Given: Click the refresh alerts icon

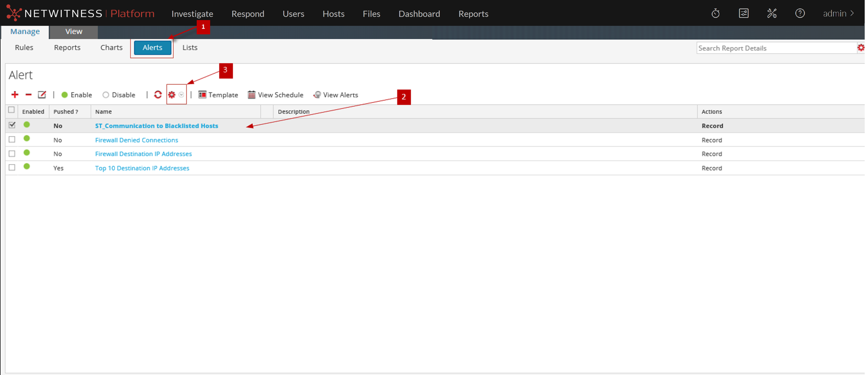Looking at the screenshot, I should (x=158, y=95).
